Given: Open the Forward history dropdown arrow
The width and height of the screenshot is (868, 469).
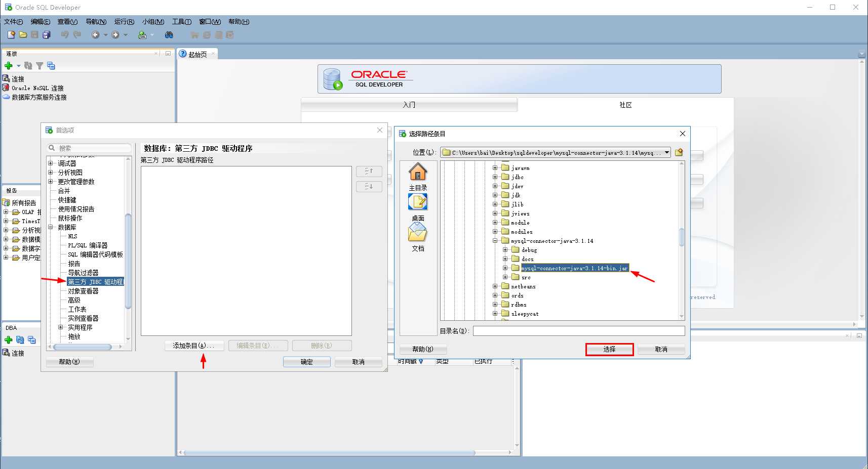Looking at the screenshot, I should 126,35.
